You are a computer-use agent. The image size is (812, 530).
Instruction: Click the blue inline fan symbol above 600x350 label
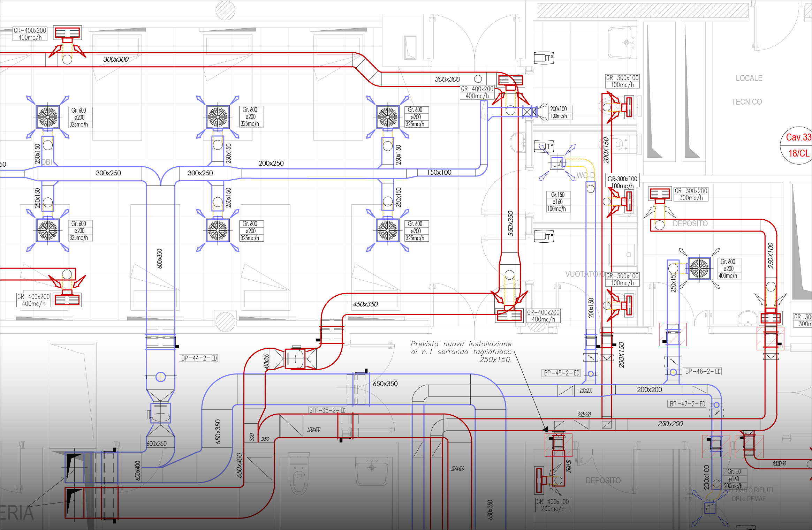coord(160,413)
